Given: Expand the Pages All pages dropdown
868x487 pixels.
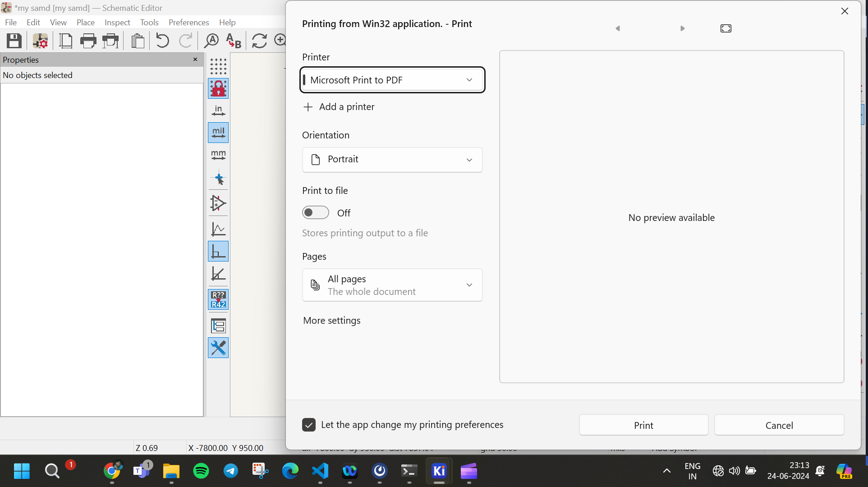Looking at the screenshot, I should [392, 285].
